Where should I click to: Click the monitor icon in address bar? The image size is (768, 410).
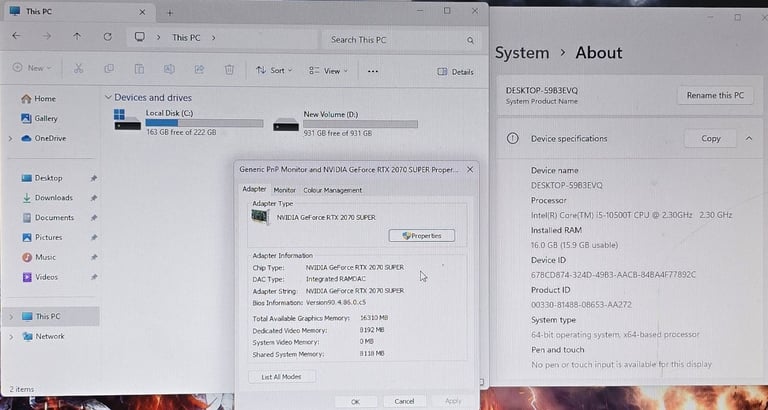coord(140,37)
